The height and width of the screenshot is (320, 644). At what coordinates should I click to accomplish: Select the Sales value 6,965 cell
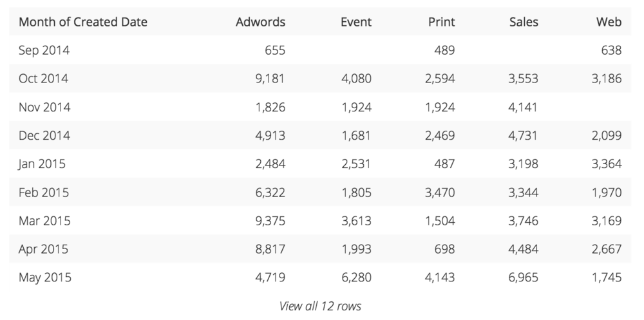click(x=523, y=278)
